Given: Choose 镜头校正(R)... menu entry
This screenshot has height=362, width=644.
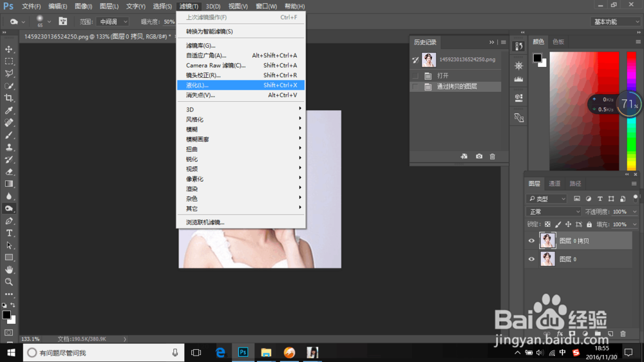Looking at the screenshot, I should click(x=241, y=75).
